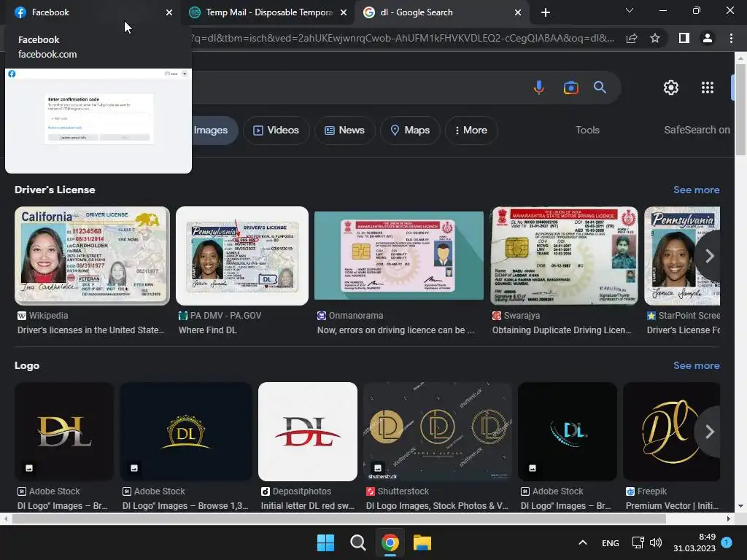
Task: See more Logo images
Action: pyautogui.click(x=696, y=365)
